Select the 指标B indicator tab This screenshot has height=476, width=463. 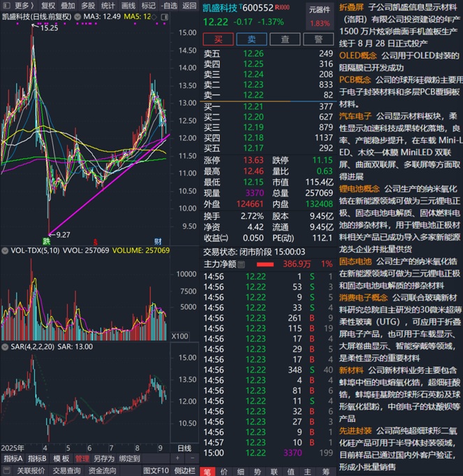click(x=37, y=459)
